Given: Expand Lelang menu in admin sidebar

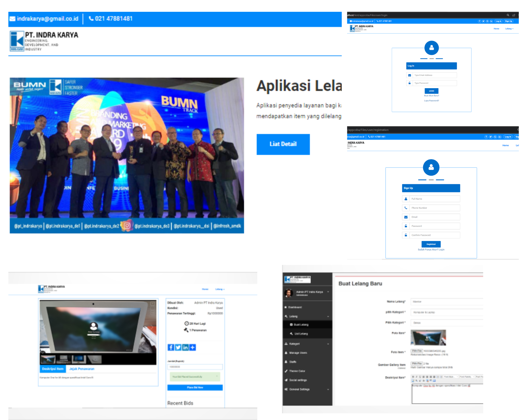Looking at the screenshot, I should click(307, 316).
